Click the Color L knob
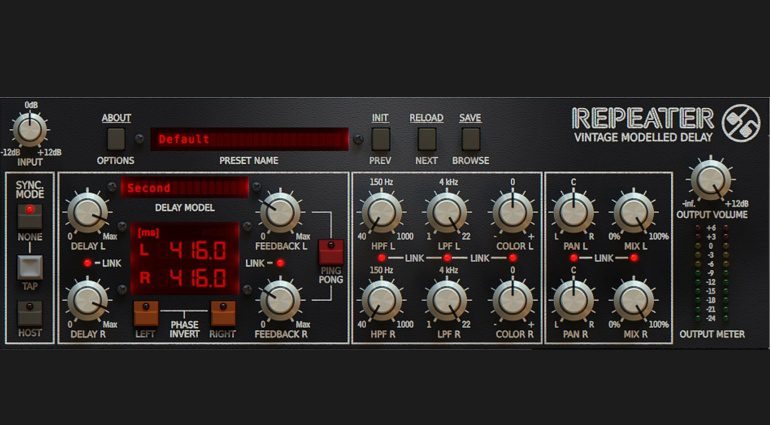Screen dimensions: 770x425 coord(512,212)
